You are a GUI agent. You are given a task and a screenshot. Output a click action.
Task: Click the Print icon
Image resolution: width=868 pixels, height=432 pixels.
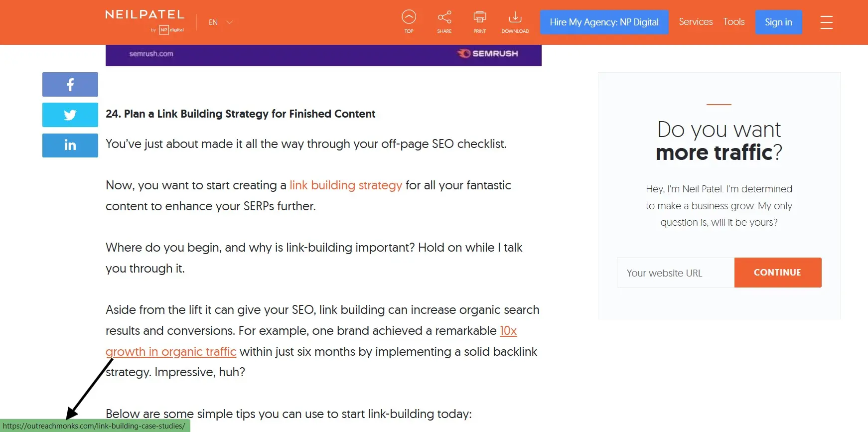[x=479, y=18]
